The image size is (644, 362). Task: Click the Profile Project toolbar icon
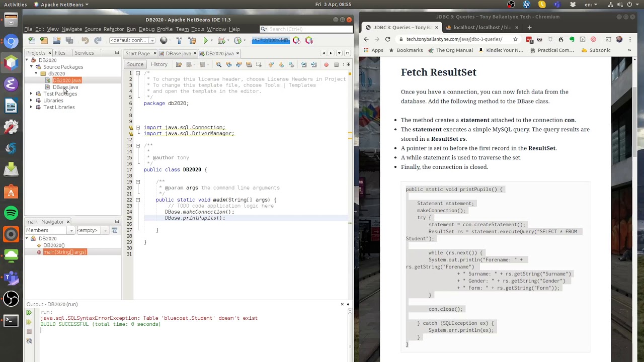point(237,40)
